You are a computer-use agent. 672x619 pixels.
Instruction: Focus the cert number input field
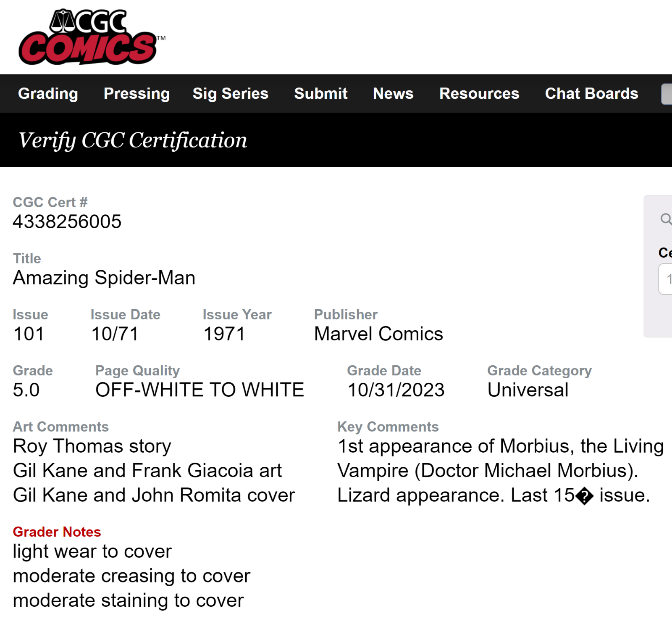click(666, 279)
